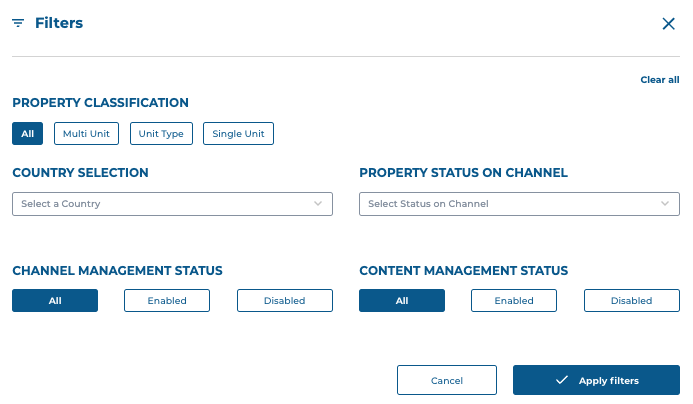
Task: Expand the Status on Channel chevron
Action: tap(665, 204)
